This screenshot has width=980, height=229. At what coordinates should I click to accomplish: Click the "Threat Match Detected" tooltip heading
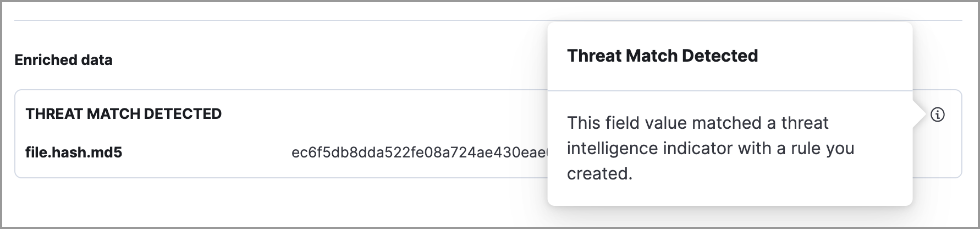[662, 56]
